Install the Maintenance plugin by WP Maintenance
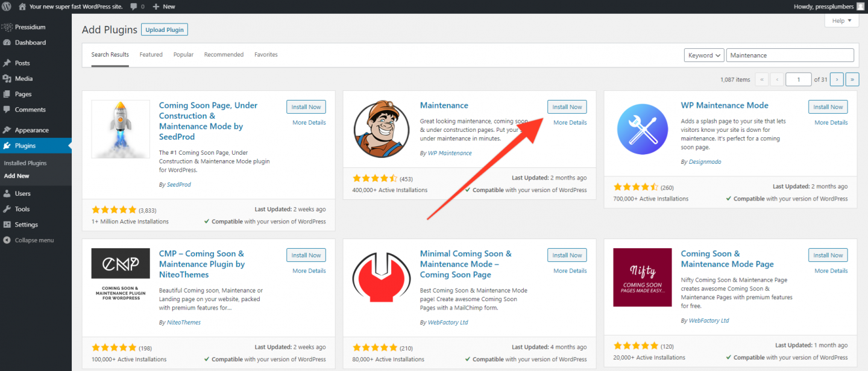868x371 pixels. [567, 107]
